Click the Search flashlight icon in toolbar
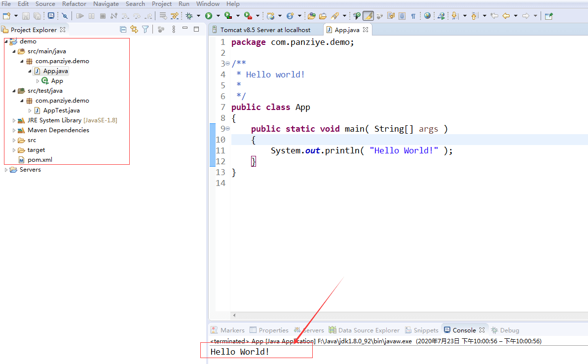The image size is (588, 364). click(x=335, y=16)
